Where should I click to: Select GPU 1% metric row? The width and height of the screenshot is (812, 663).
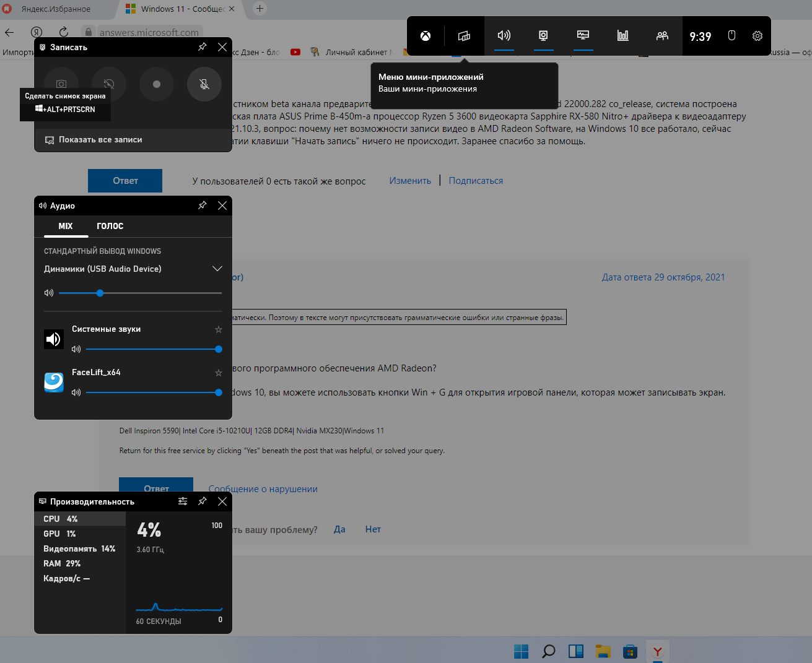click(80, 534)
